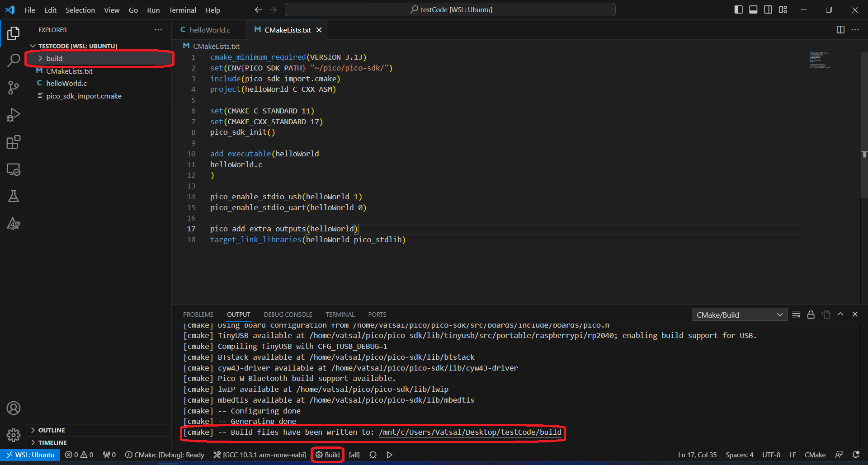This screenshot has height=465, width=868.
Task: Open the build directory path link
Action: [470, 432]
